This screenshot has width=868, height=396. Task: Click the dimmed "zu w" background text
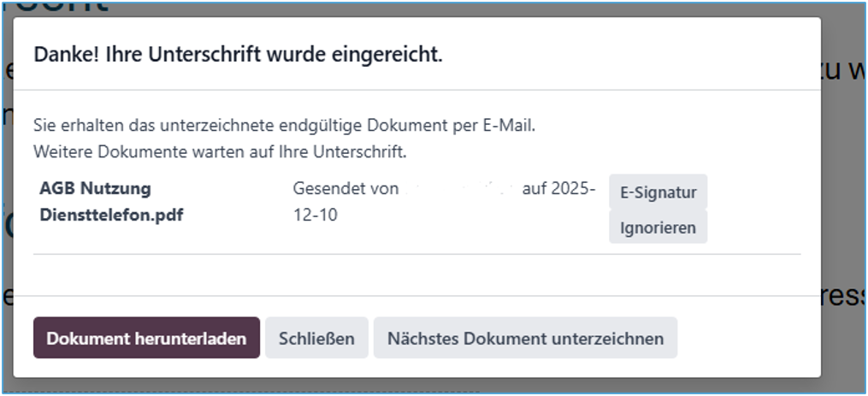[844, 70]
